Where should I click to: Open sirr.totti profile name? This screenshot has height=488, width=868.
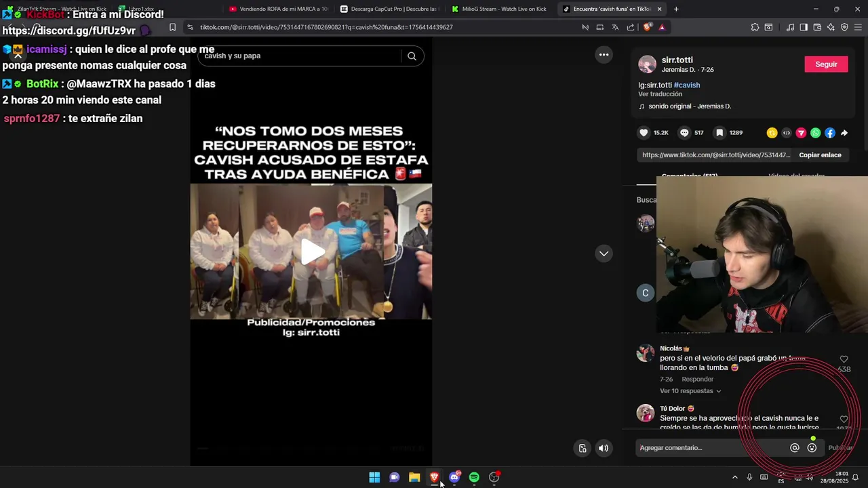click(x=677, y=60)
